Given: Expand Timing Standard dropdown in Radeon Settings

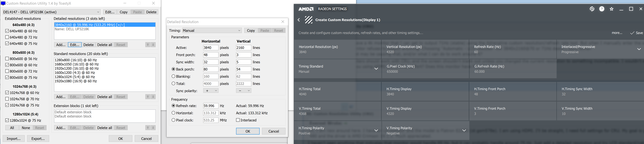Looking at the screenshot, I should (x=376, y=69).
